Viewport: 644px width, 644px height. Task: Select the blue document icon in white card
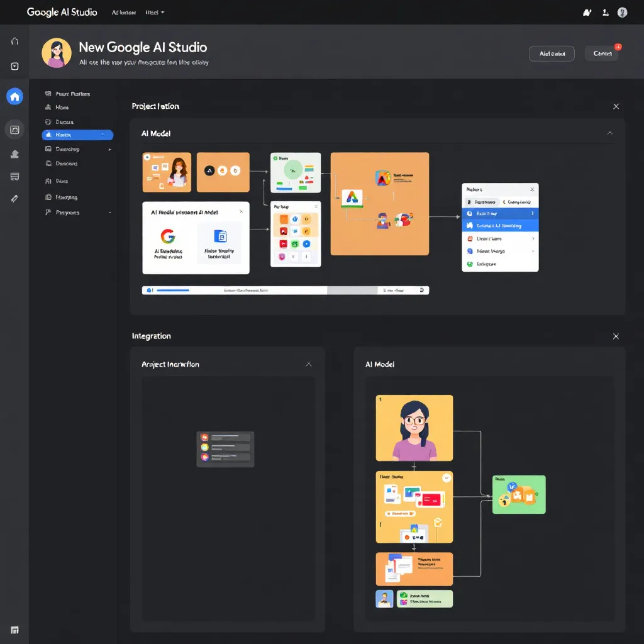(x=221, y=236)
